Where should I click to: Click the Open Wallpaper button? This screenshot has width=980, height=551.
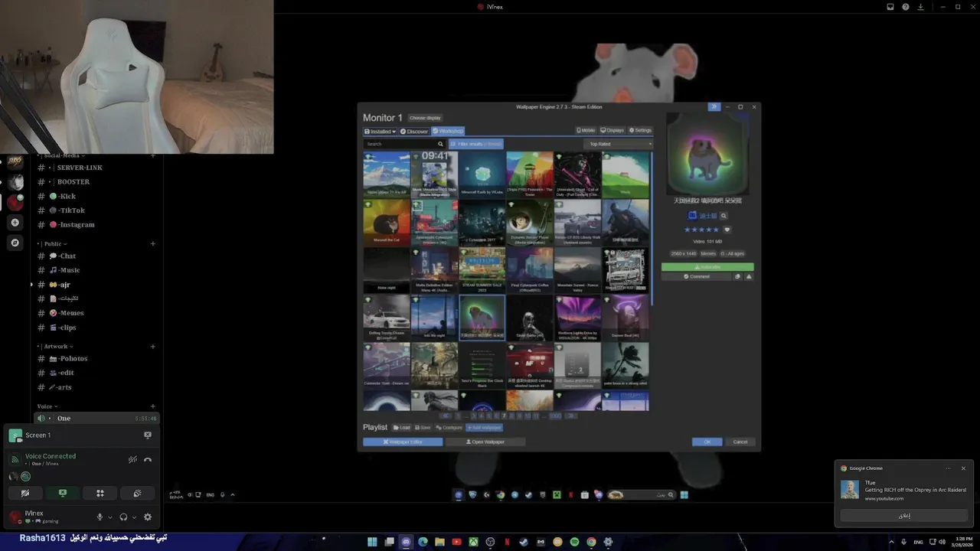click(x=485, y=442)
